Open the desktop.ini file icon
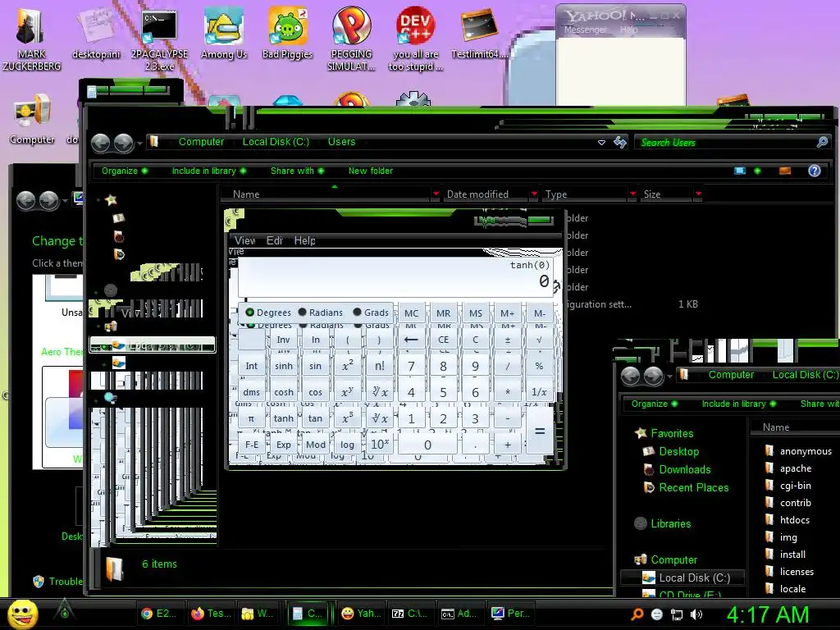840x630 pixels. pyautogui.click(x=96, y=34)
